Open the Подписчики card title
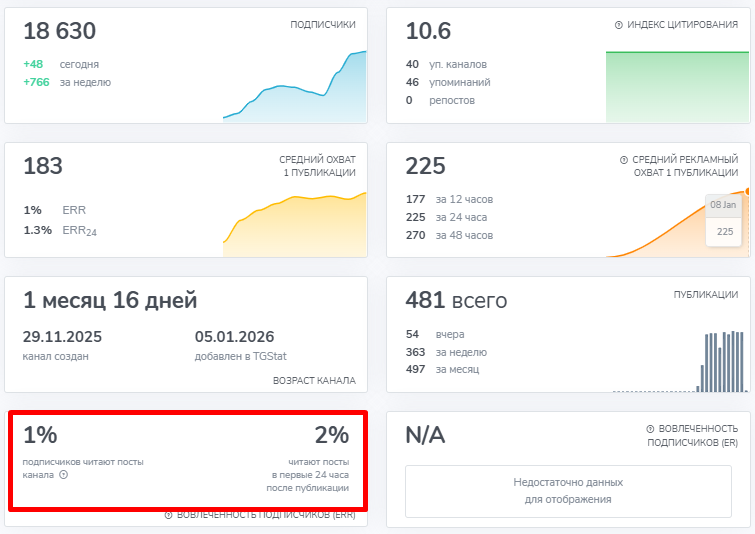 tap(322, 25)
